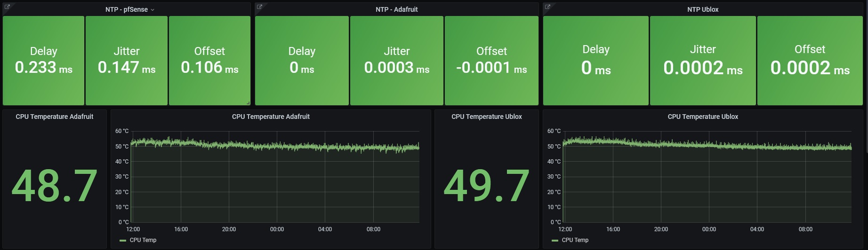
Task: Select the pfSense Delay 0.233 ms tile
Action: [x=44, y=61]
